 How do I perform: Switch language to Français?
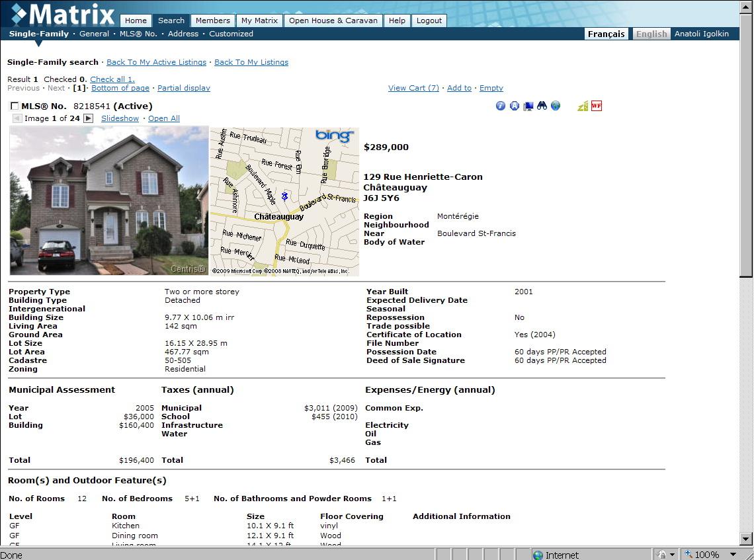[606, 34]
